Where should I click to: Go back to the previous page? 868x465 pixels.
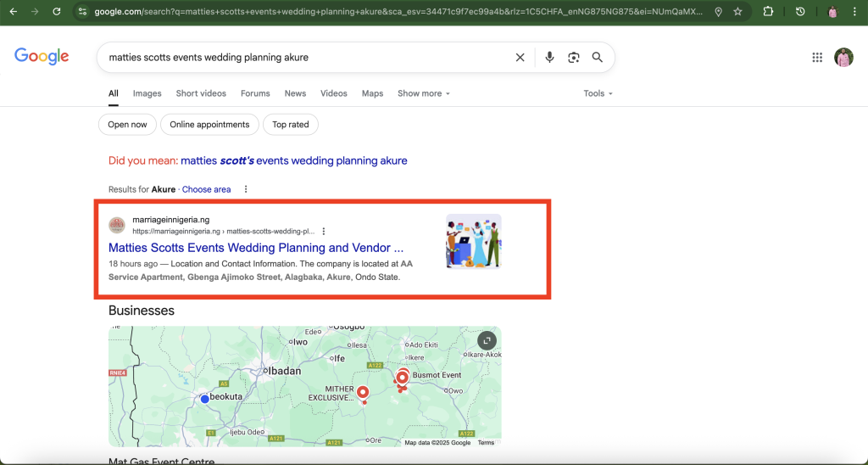click(x=14, y=11)
